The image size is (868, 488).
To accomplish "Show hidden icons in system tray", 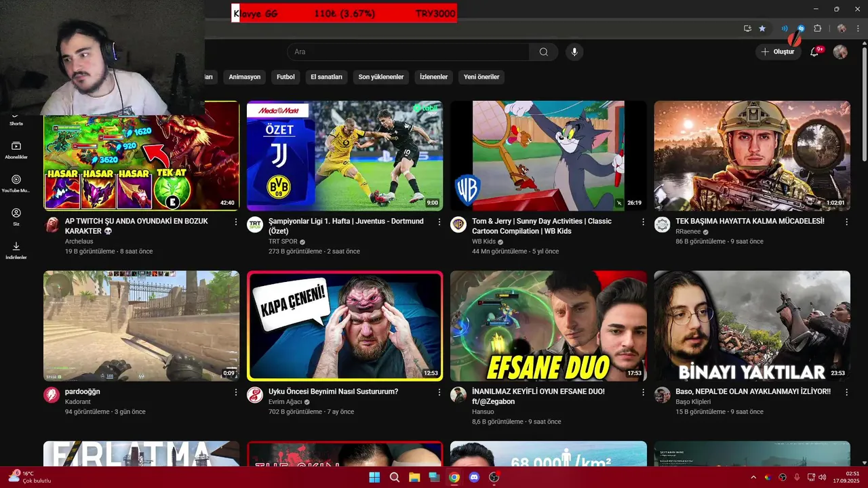I will tap(753, 477).
